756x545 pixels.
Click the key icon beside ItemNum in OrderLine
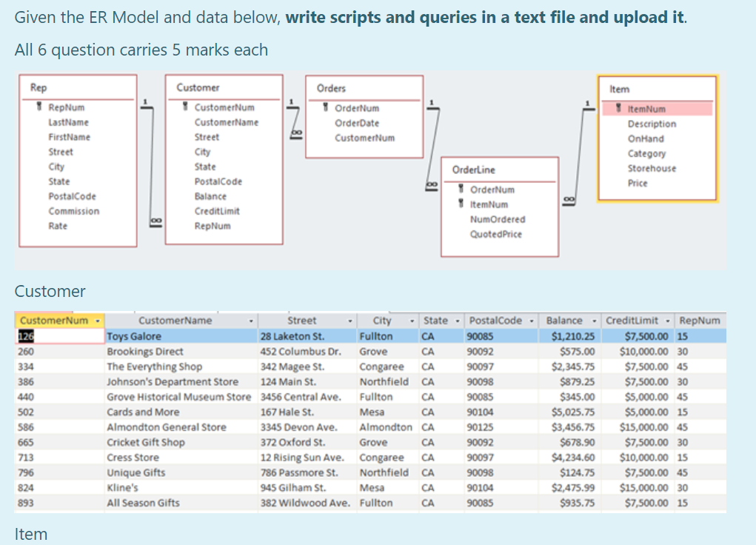click(461, 204)
